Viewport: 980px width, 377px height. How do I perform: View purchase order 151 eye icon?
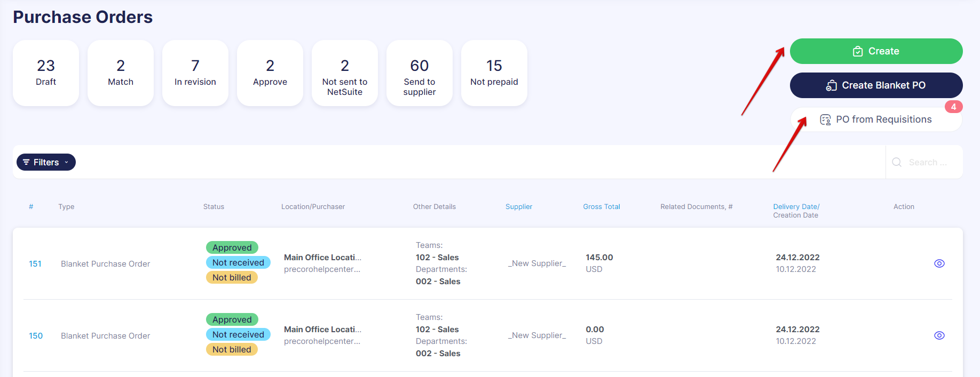939,263
